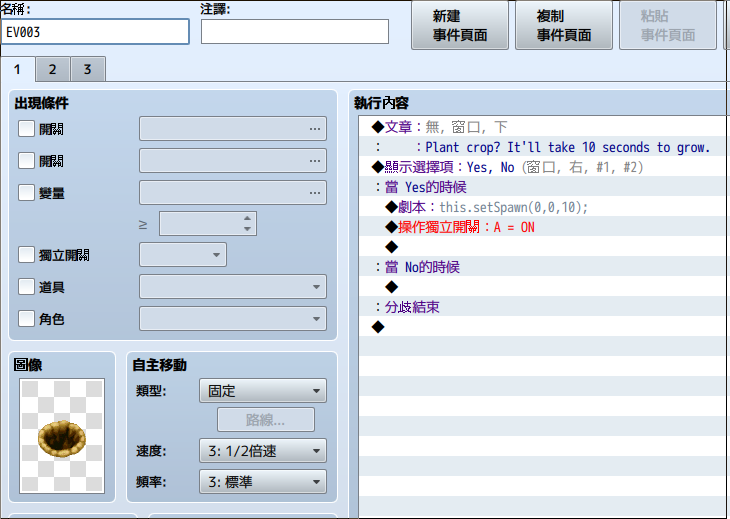The height and width of the screenshot is (519, 730).
Task: Enable the 道具 condition checkbox
Action: coord(26,287)
